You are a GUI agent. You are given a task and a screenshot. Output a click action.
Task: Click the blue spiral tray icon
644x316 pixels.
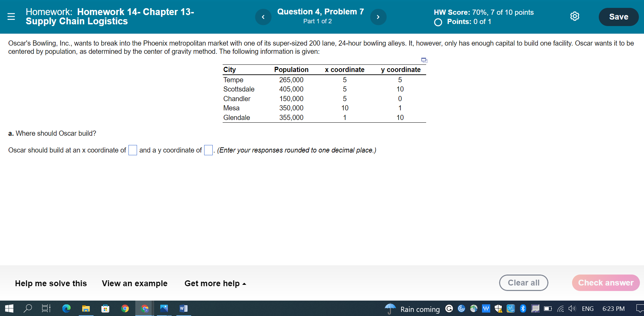(461, 308)
